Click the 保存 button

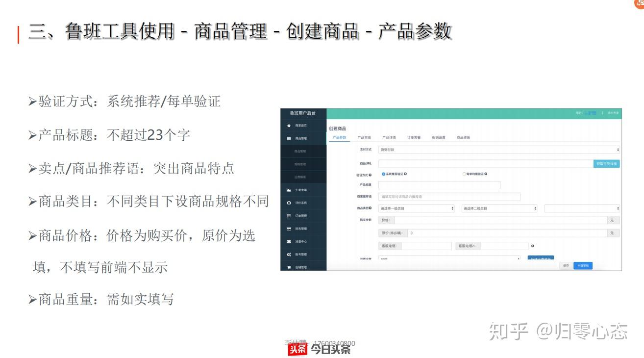coord(566,266)
